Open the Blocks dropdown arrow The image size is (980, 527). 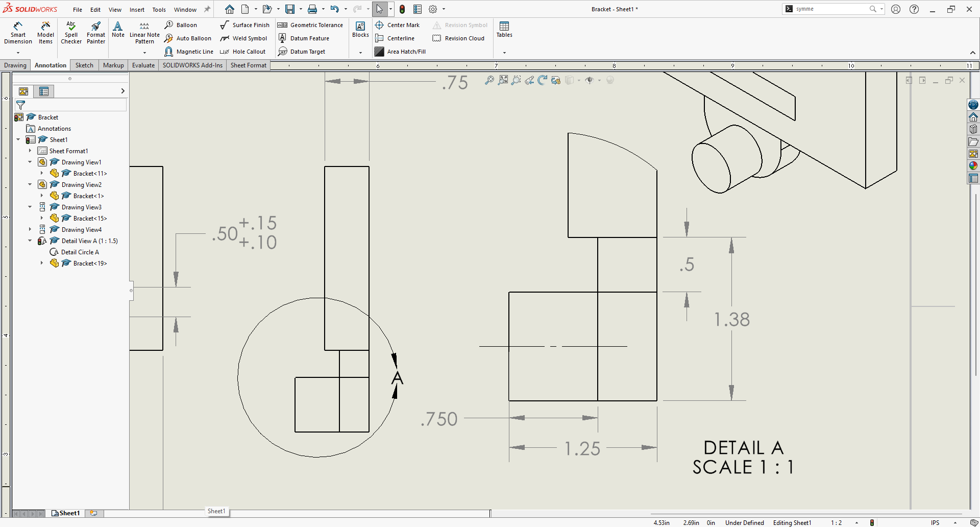click(360, 53)
